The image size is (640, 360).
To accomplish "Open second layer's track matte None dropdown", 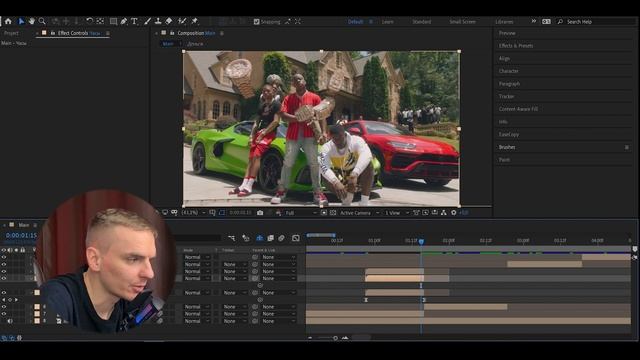I will tap(234, 264).
